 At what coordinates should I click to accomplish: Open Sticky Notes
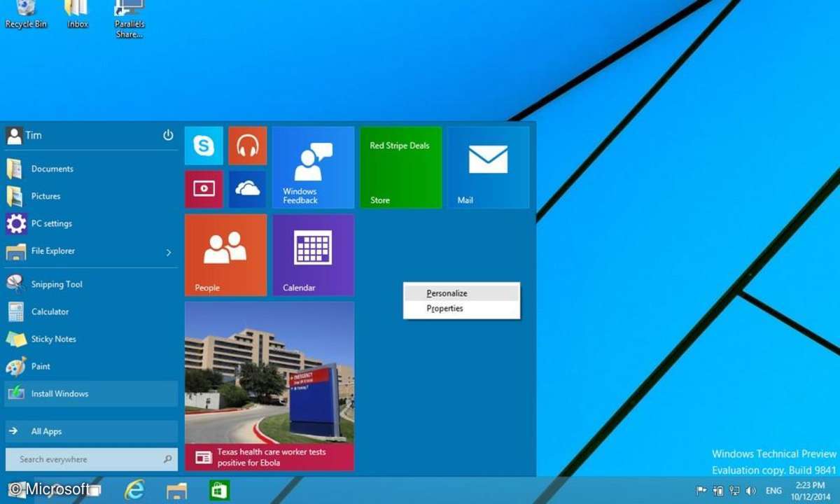click(x=91, y=339)
